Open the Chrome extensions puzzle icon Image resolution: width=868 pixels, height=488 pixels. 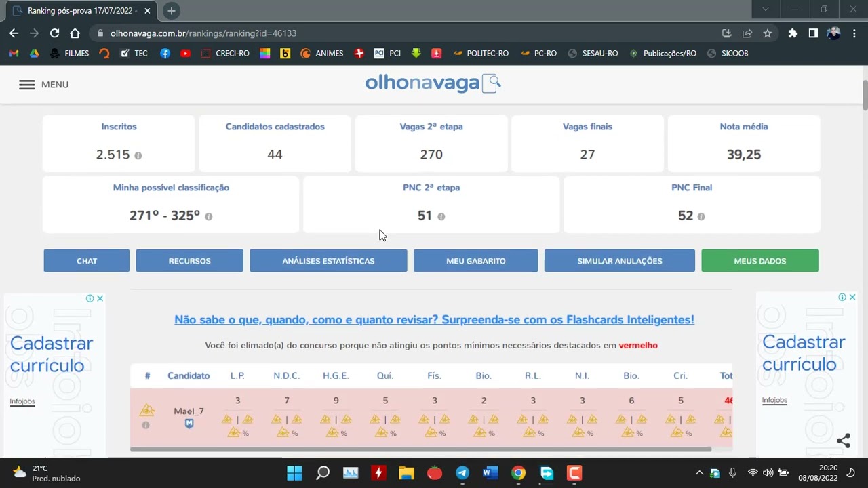pos(793,33)
